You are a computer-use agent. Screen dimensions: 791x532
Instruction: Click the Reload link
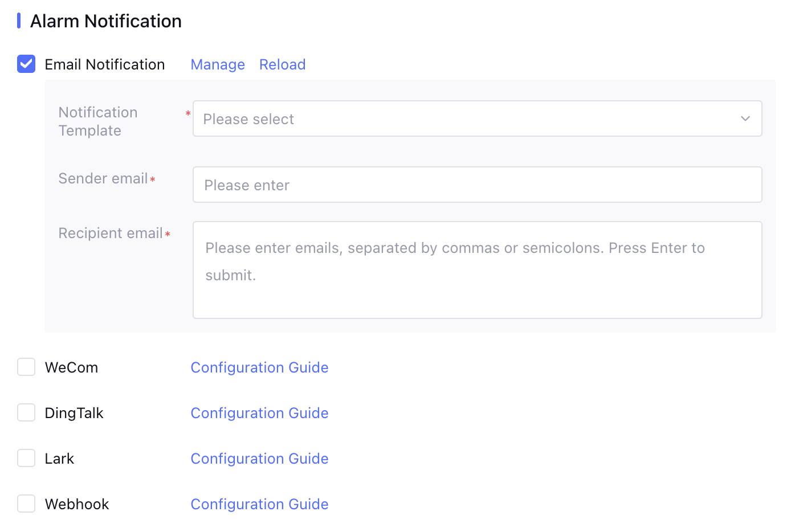[282, 64]
